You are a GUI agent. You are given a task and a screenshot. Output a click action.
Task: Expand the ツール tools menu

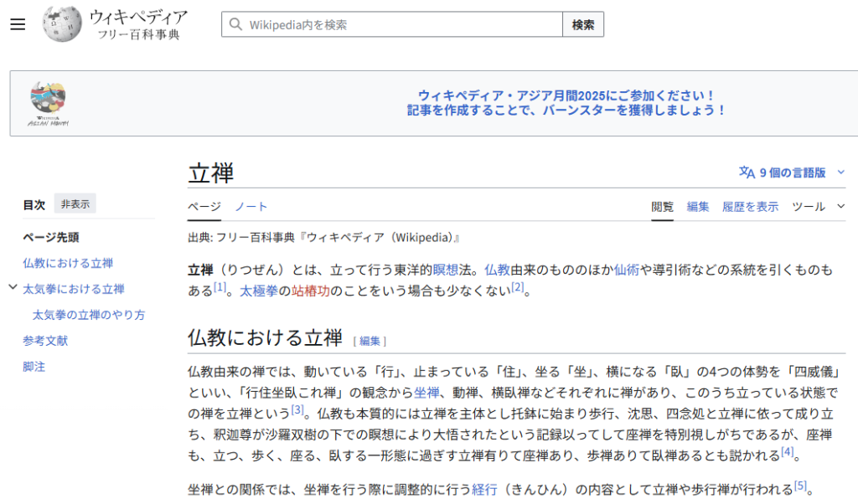(818, 207)
